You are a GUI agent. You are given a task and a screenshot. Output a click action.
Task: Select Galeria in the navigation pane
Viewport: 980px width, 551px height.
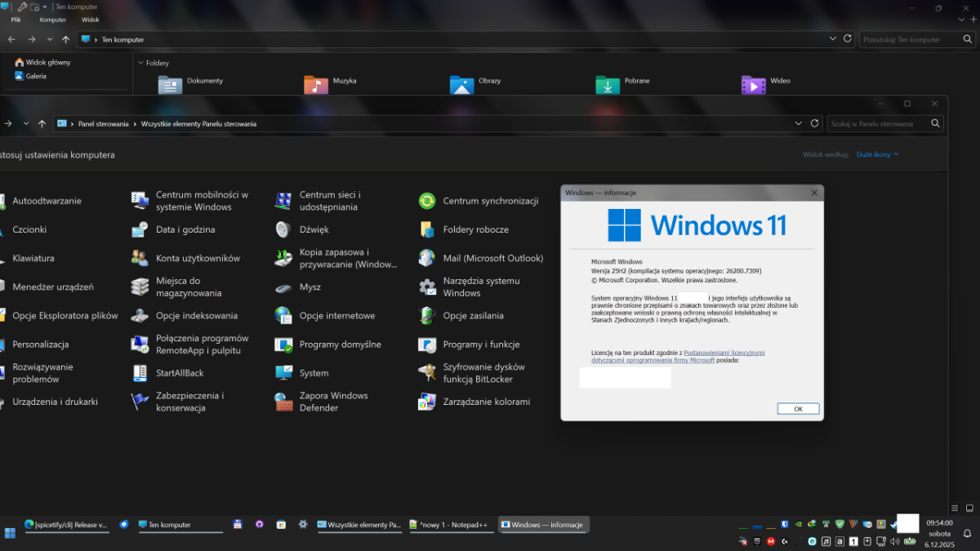(x=35, y=76)
